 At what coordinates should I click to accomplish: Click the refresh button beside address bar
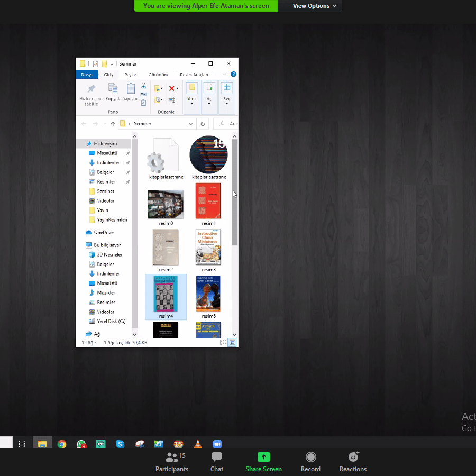point(202,124)
